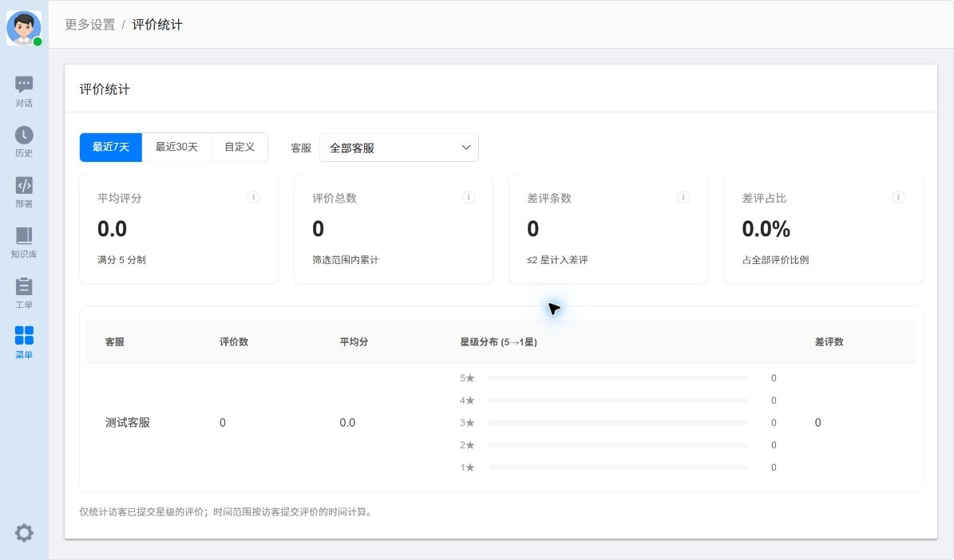Screen dimensions: 954x560
Task: Click the 评价数 column header
Action: click(234, 341)
